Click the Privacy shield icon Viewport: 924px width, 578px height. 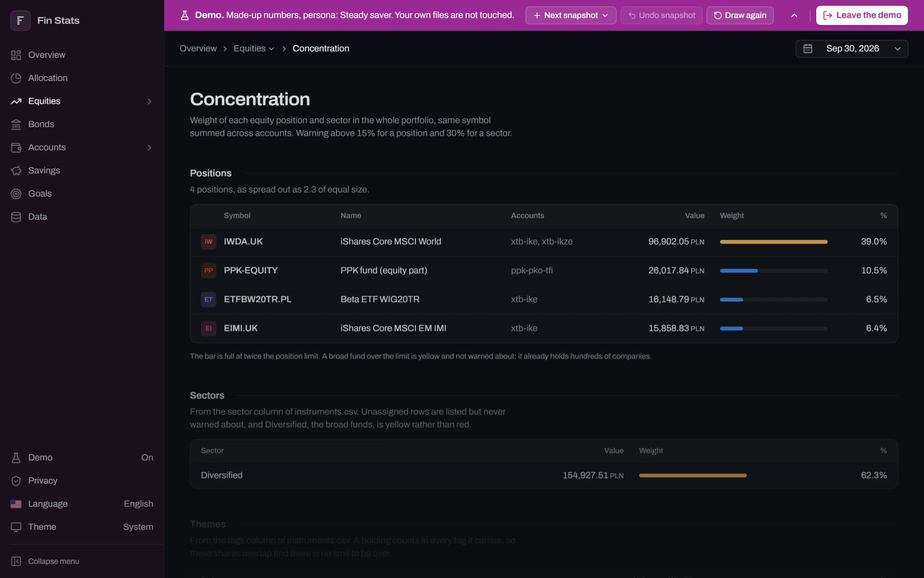pos(16,481)
